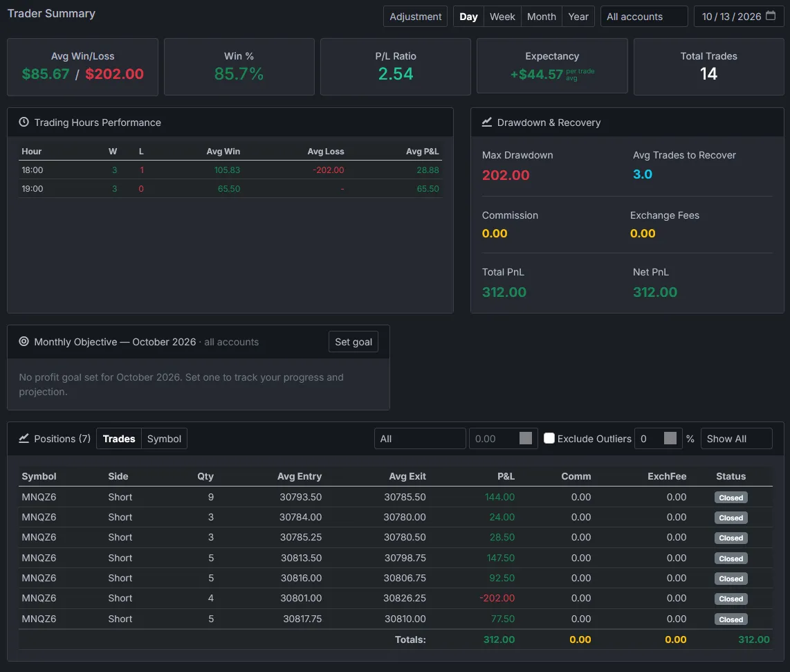Click the Set goal button
Image resolution: width=790 pixels, height=672 pixels.
click(x=353, y=342)
